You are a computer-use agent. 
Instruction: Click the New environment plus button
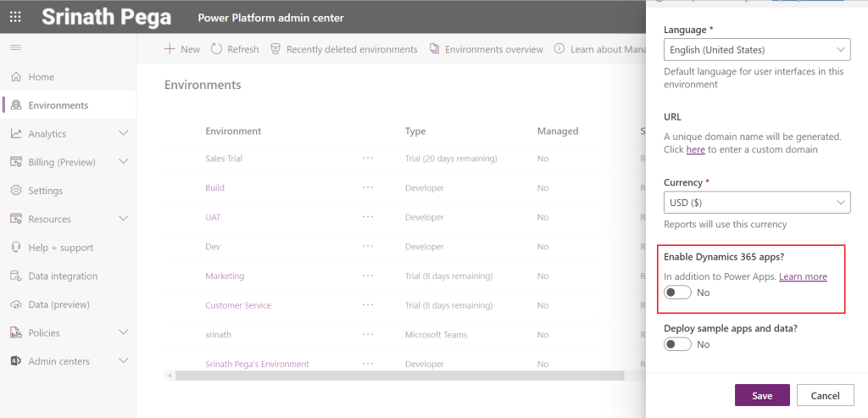coord(181,49)
